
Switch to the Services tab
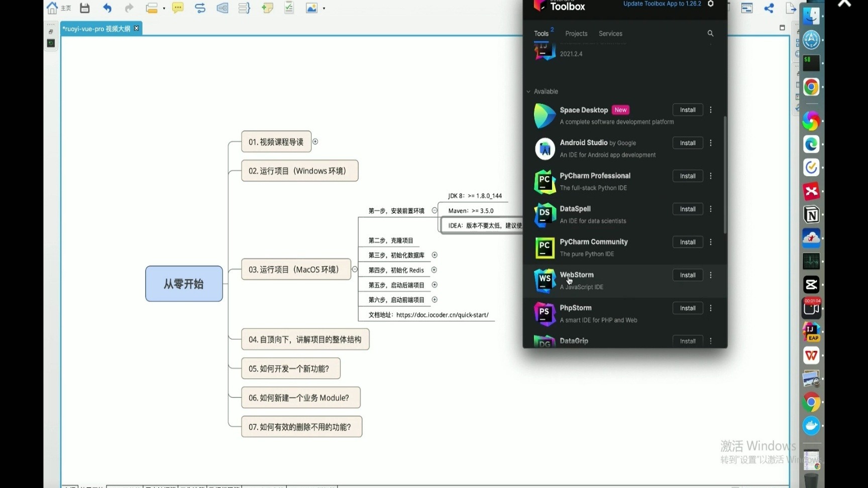tap(610, 33)
